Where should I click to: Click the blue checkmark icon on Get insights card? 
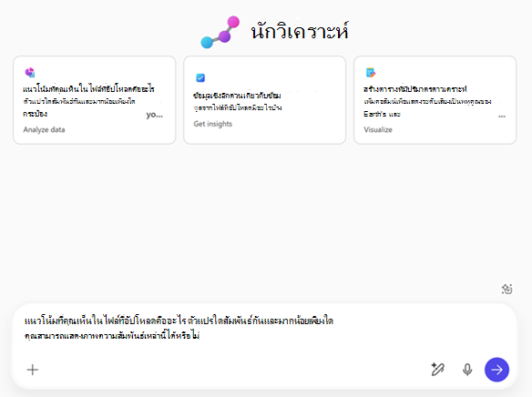[200, 77]
